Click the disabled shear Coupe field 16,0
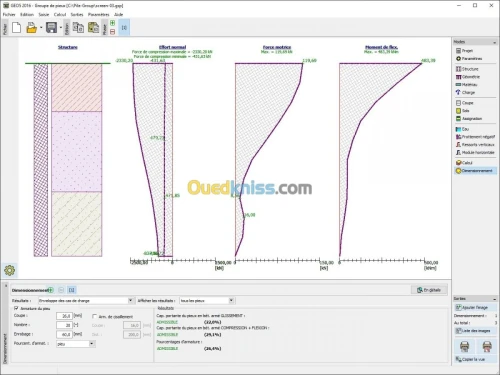The height and width of the screenshot is (375, 500). [132, 325]
